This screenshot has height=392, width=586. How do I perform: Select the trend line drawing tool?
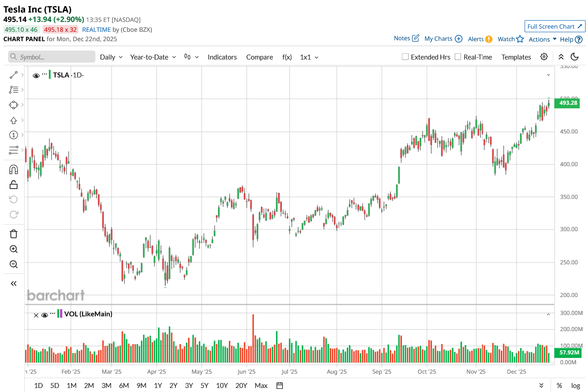(13, 75)
